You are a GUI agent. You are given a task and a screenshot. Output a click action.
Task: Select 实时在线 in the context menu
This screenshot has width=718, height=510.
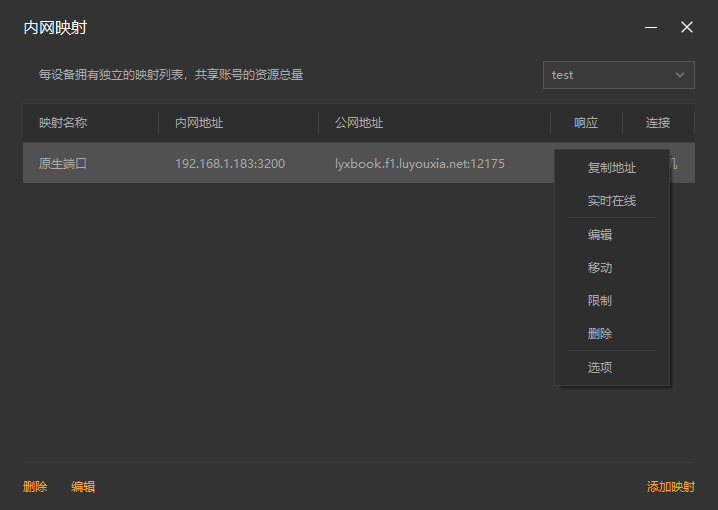[611, 201]
